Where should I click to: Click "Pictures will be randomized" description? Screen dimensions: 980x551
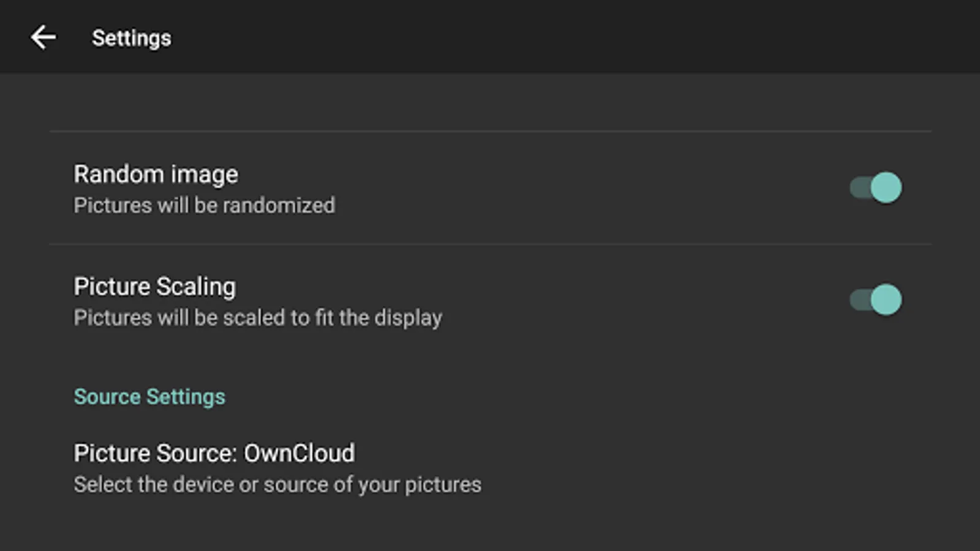pyautogui.click(x=204, y=206)
